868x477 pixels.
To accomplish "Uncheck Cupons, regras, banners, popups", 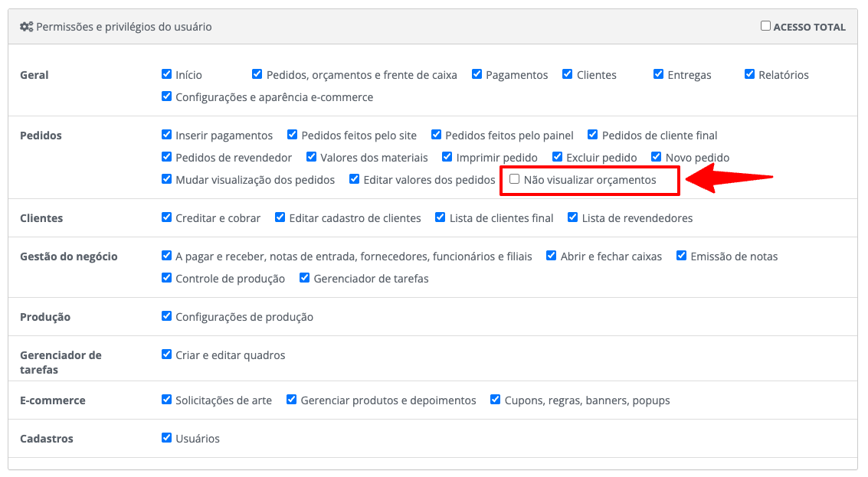I will point(495,400).
